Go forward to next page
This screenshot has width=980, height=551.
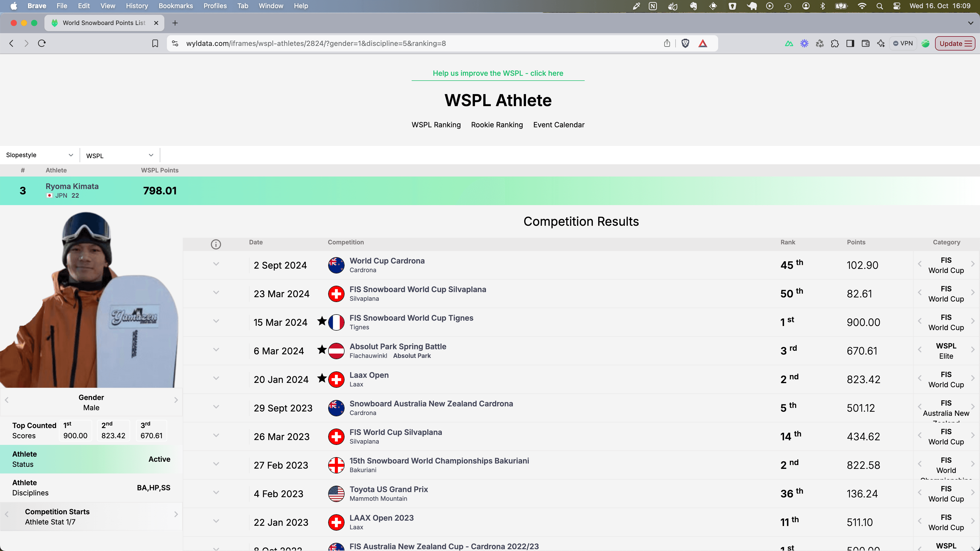click(26, 43)
